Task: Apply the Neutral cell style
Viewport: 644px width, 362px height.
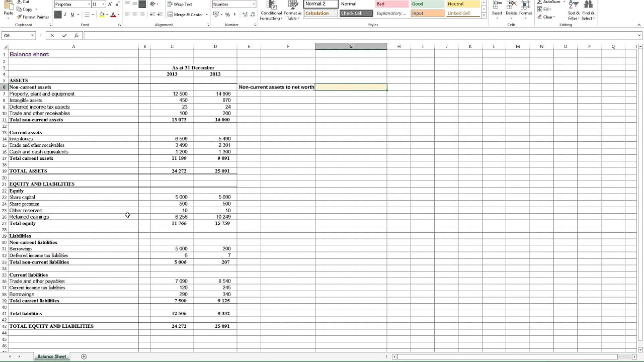Action: (x=463, y=4)
